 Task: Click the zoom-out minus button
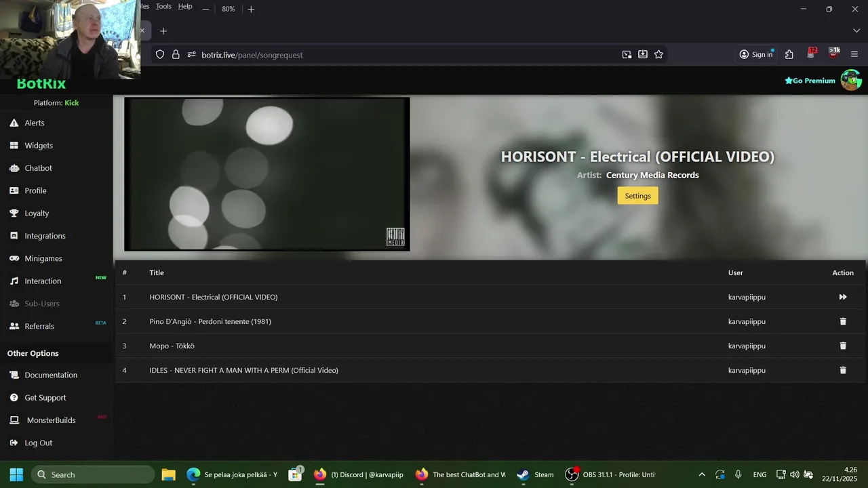click(205, 9)
